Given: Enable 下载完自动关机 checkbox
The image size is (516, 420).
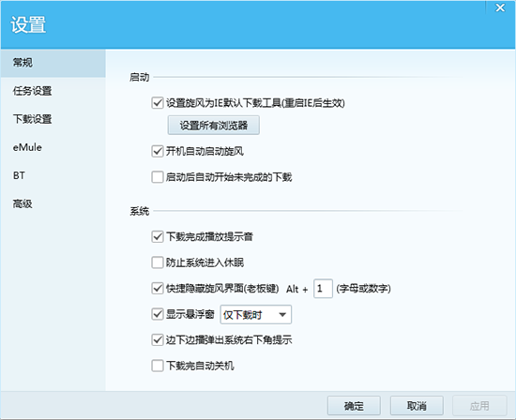Looking at the screenshot, I should [158, 366].
